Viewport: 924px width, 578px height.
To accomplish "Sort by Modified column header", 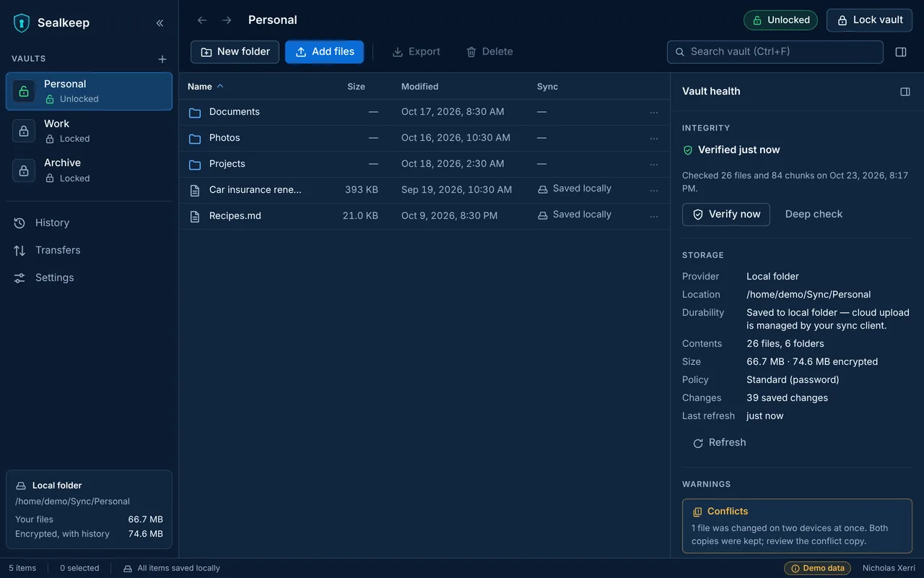I will pos(420,87).
